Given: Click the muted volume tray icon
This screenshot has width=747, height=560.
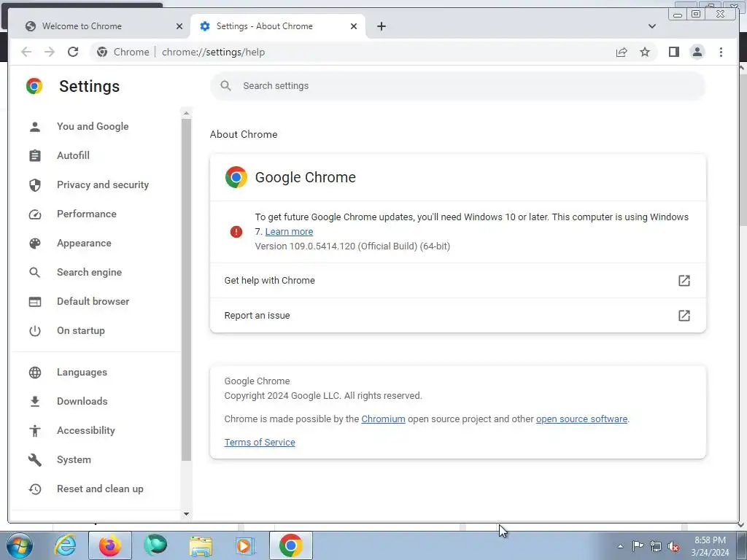Looking at the screenshot, I should [x=673, y=547].
